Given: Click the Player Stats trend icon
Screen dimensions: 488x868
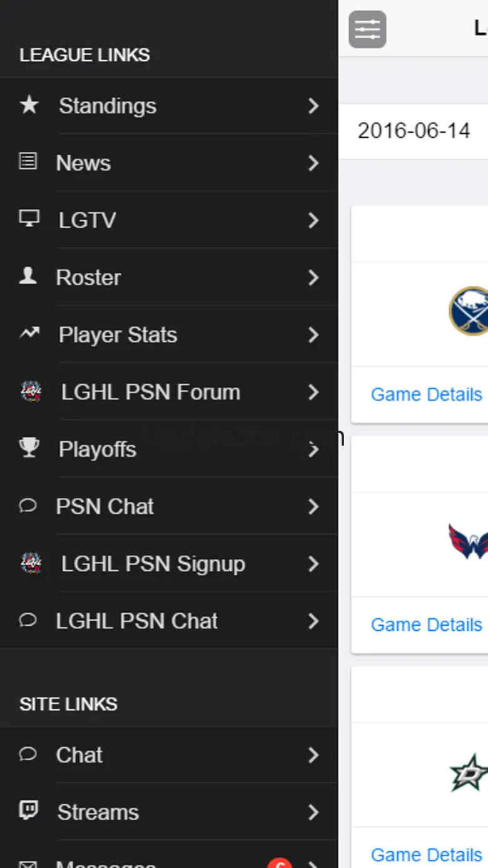Looking at the screenshot, I should point(29,334).
